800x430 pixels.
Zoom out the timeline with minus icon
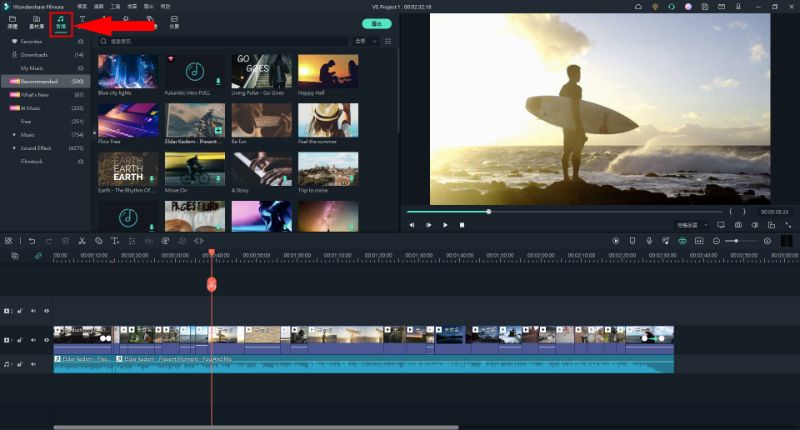click(716, 241)
